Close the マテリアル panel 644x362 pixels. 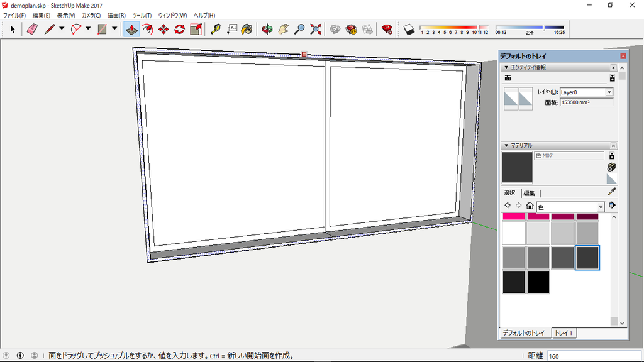[x=613, y=146]
